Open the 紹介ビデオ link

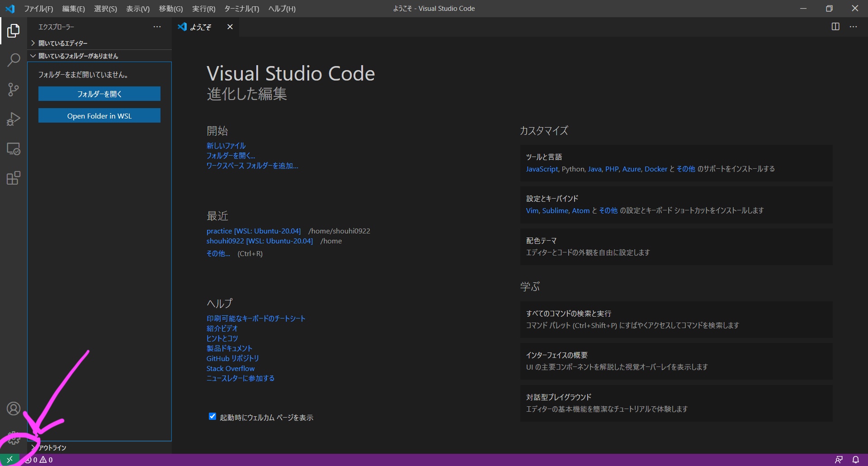click(222, 328)
